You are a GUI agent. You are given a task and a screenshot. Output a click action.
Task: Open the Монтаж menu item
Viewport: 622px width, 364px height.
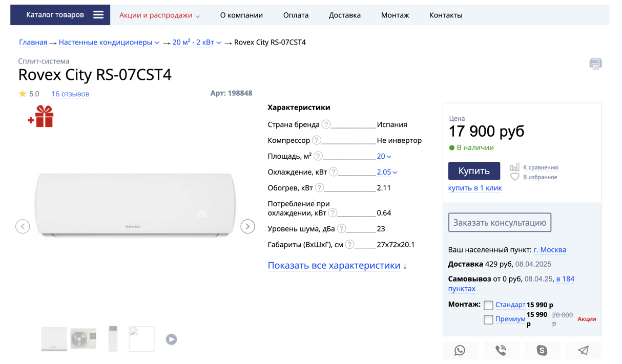395,15
